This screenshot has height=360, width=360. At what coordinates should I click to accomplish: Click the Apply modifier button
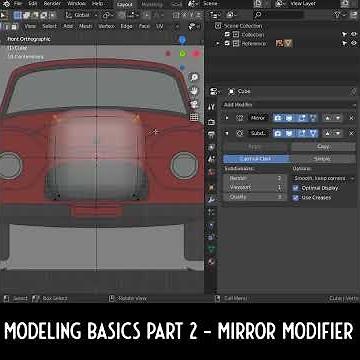[255, 147]
